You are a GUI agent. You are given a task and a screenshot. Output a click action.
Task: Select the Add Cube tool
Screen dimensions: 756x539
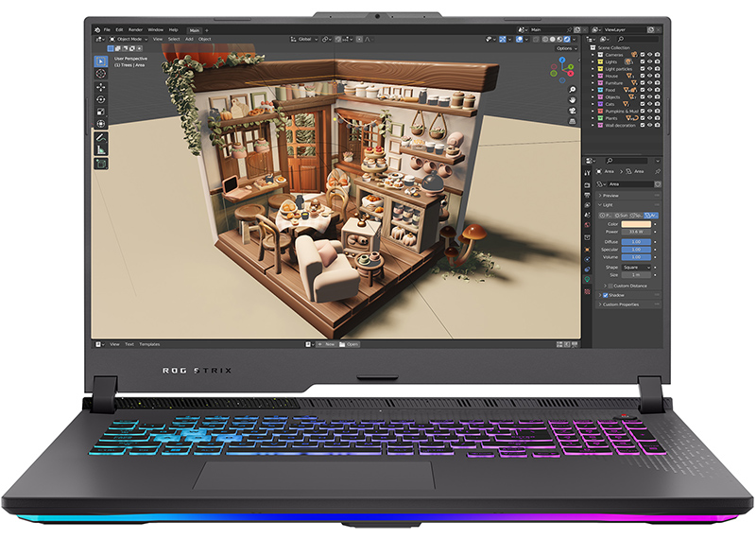pos(101,164)
